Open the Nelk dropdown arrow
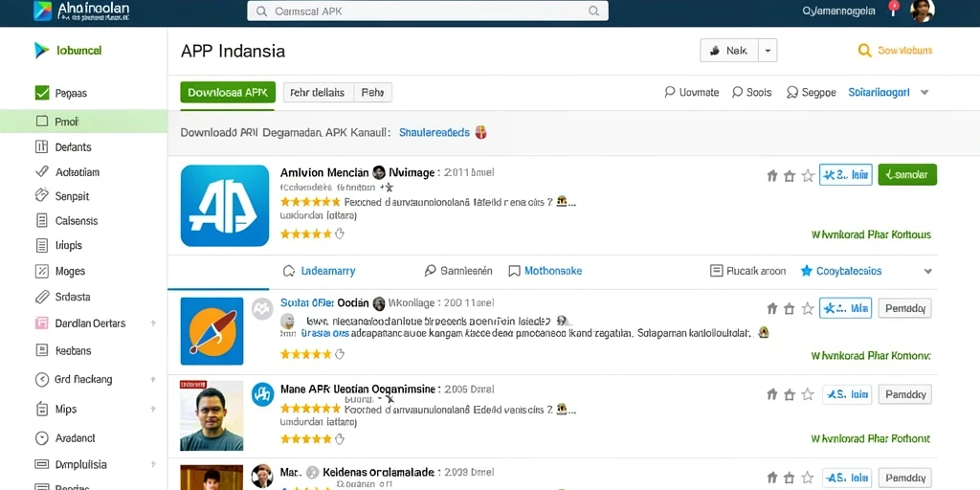This screenshot has width=980, height=490. coord(768,51)
